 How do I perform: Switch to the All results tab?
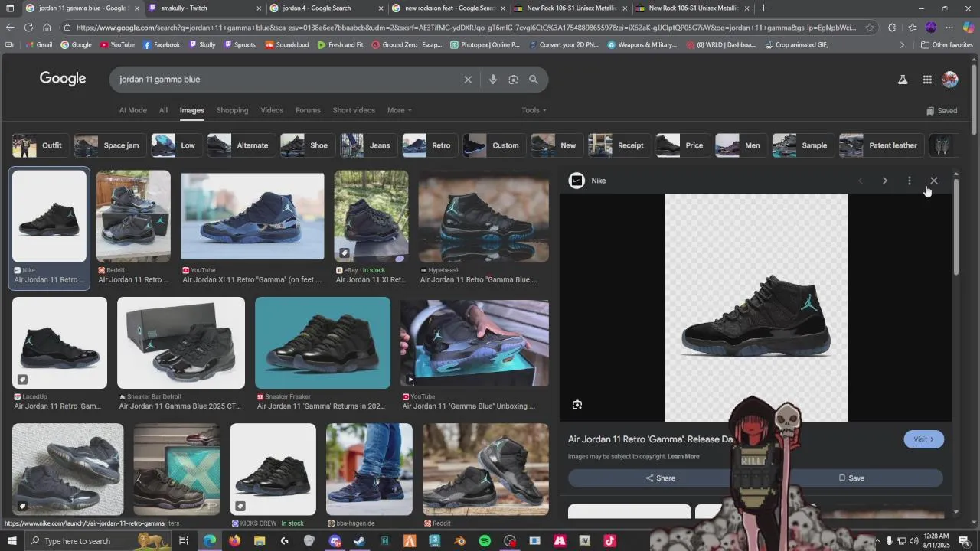click(x=163, y=110)
